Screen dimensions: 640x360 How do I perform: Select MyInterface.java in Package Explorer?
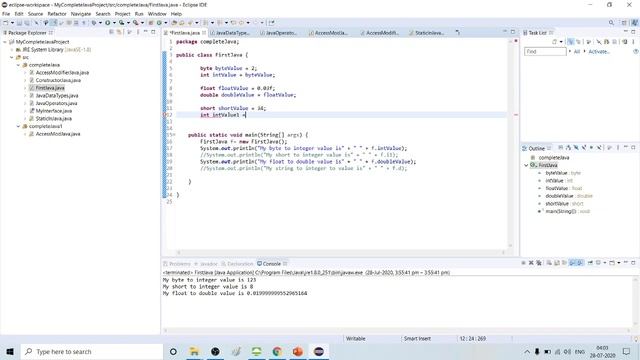[x=53, y=111]
